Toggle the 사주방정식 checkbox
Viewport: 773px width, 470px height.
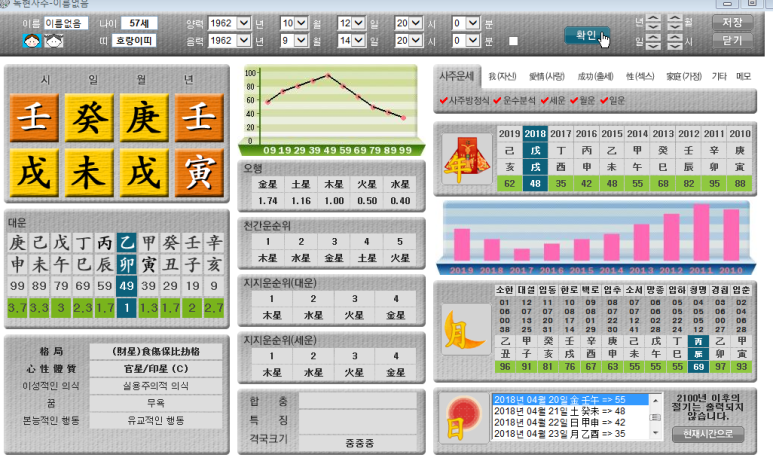444,101
